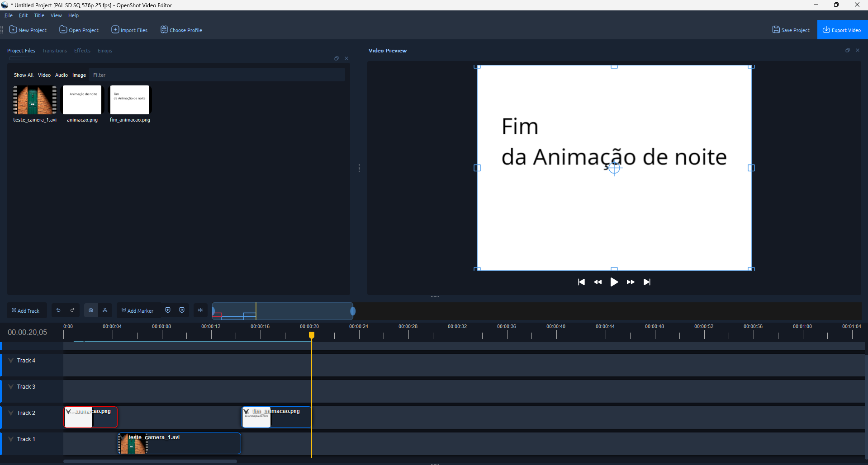This screenshot has width=868, height=465.
Task: Open the File menu
Action: click(9, 15)
